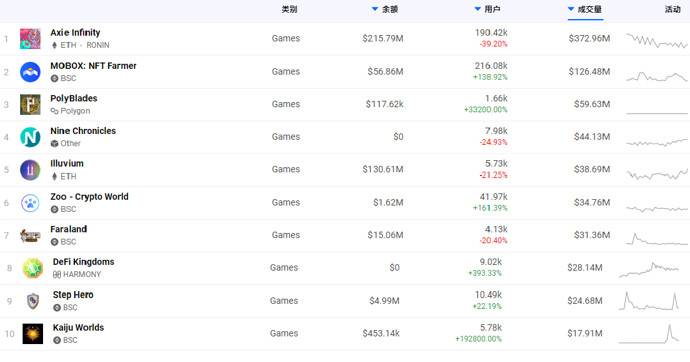Open the Illuvium purple logo icon
This screenshot has height=362, width=690.
[30, 170]
